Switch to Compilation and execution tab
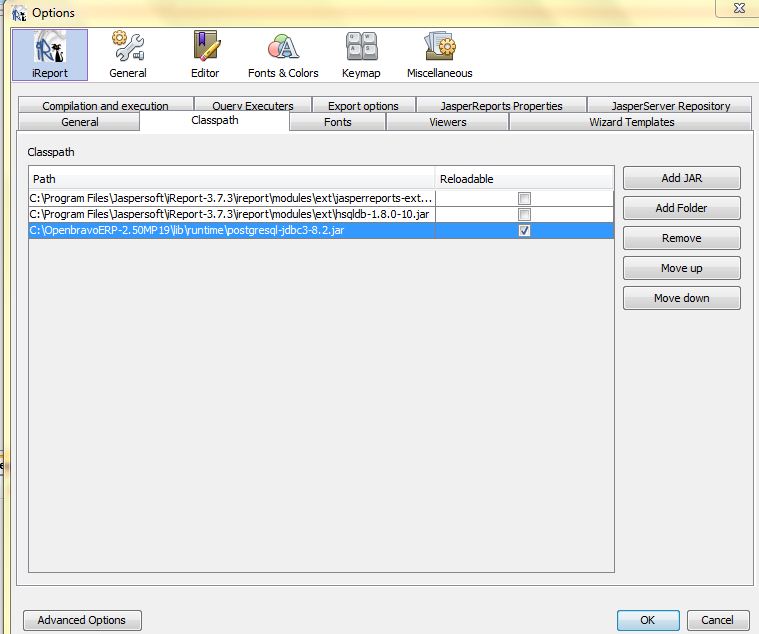 click(x=106, y=105)
